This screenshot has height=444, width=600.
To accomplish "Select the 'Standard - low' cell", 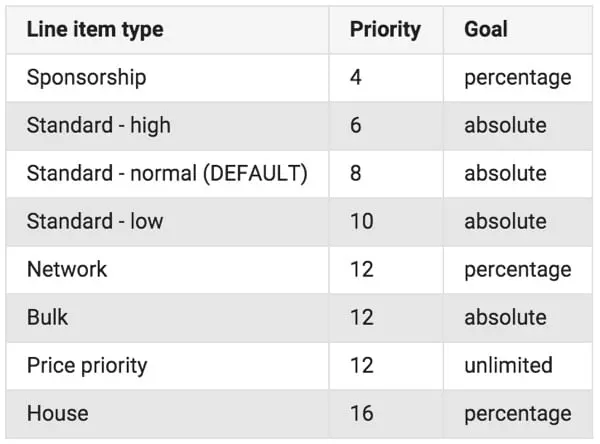I will [94, 221].
